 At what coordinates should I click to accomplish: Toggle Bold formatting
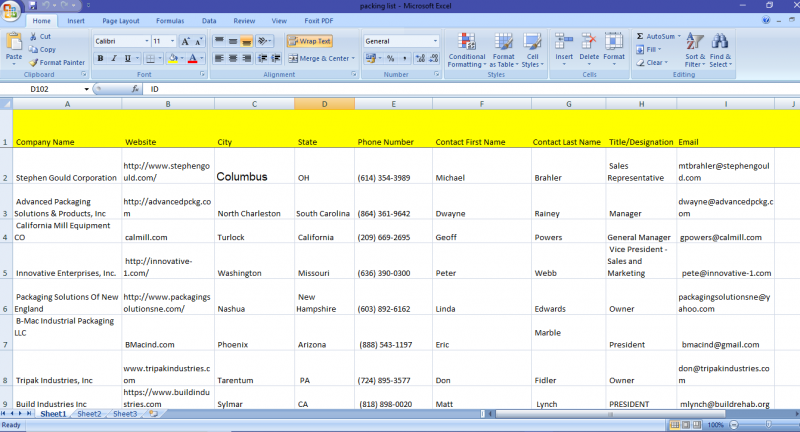click(101, 58)
